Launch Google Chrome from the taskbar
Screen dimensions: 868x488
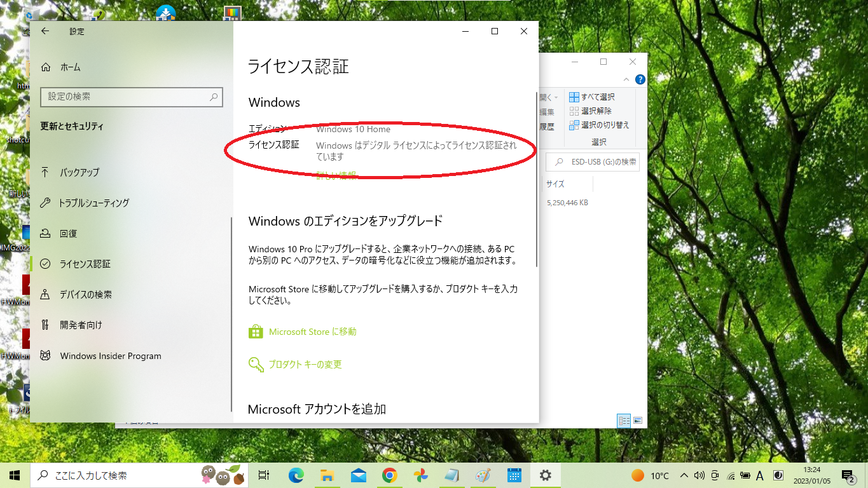pyautogui.click(x=390, y=475)
